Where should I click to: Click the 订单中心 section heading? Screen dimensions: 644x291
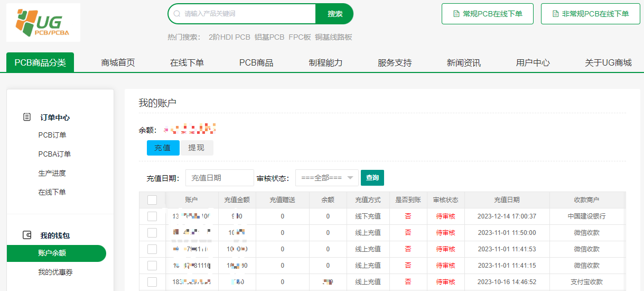pos(55,117)
